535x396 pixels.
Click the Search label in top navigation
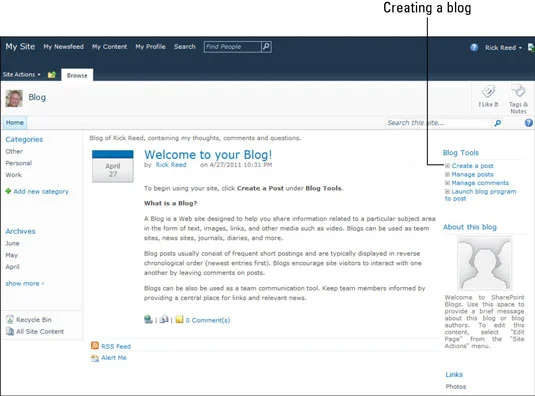pos(185,47)
